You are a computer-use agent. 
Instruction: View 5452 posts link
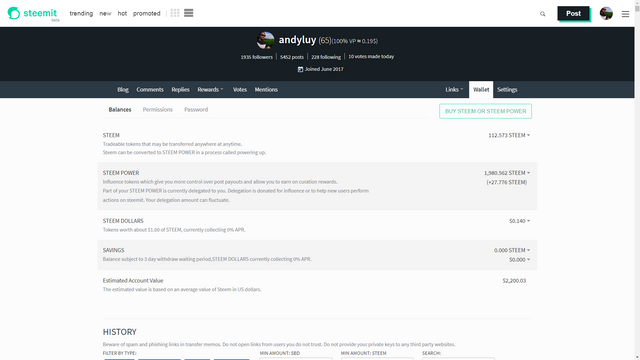click(x=292, y=57)
